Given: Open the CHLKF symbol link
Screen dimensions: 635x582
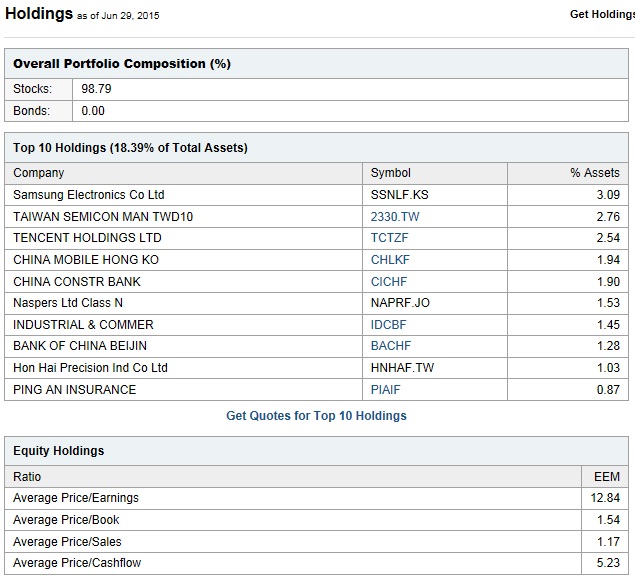Looking at the screenshot, I should [x=390, y=260].
